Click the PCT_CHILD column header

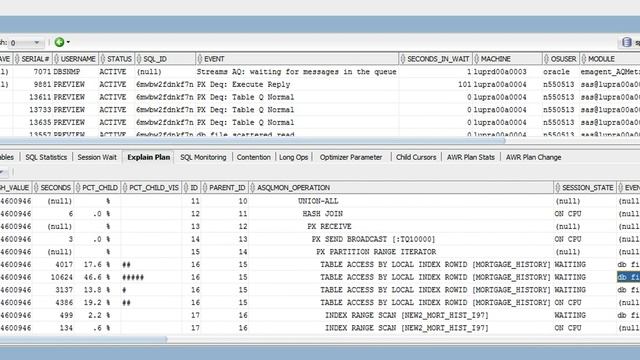coord(97,188)
